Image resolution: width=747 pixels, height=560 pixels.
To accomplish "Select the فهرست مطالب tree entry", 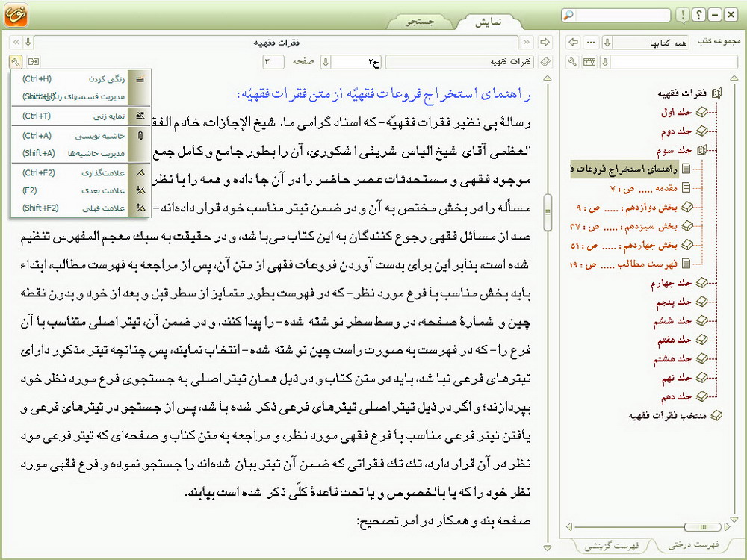I will 624,264.
